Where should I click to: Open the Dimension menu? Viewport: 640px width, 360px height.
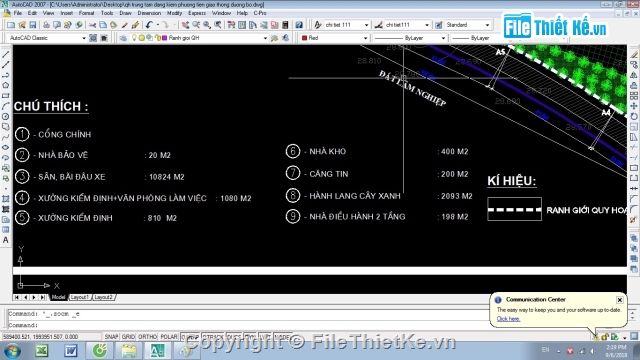[149, 13]
